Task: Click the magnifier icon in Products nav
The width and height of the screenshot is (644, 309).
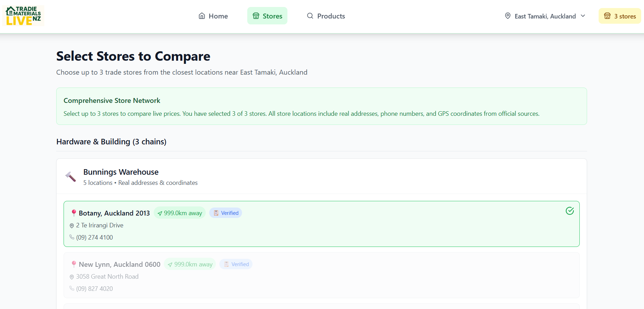Action: pos(310,16)
